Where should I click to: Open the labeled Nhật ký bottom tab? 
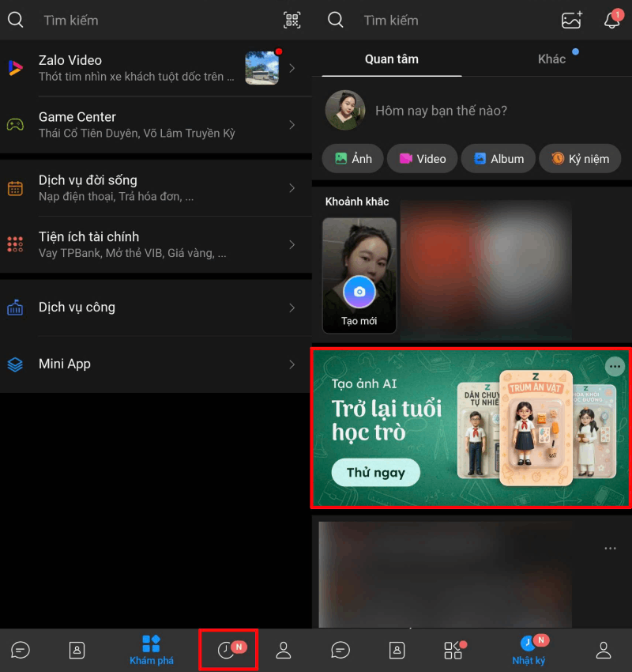click(529, 651)
